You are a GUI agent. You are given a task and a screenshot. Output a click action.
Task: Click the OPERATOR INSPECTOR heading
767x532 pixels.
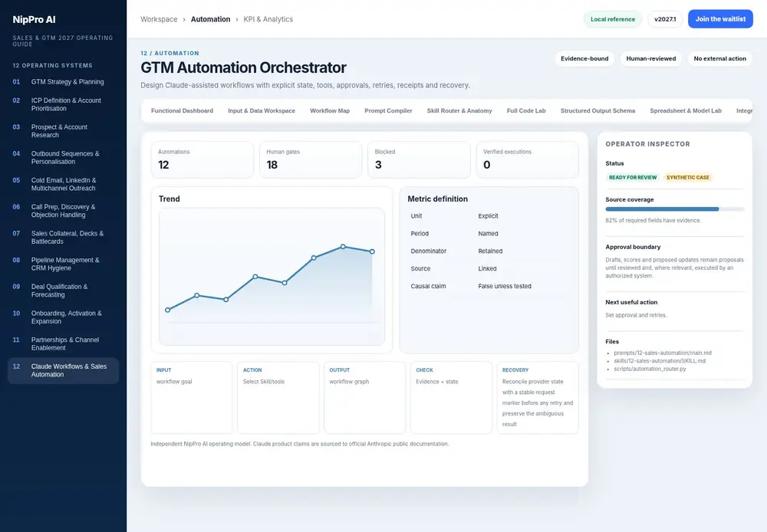[647, 144]
